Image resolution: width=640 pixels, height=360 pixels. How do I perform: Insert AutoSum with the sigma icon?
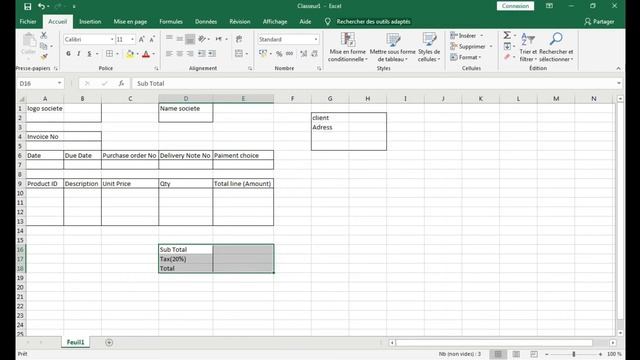pyautogui.click(x=507, y=35)
